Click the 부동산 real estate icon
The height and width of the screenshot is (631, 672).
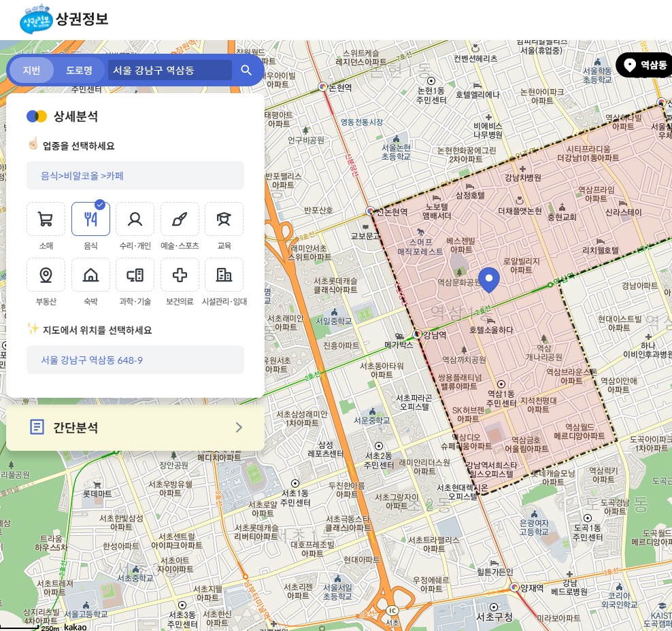click(x=45, y=275)
